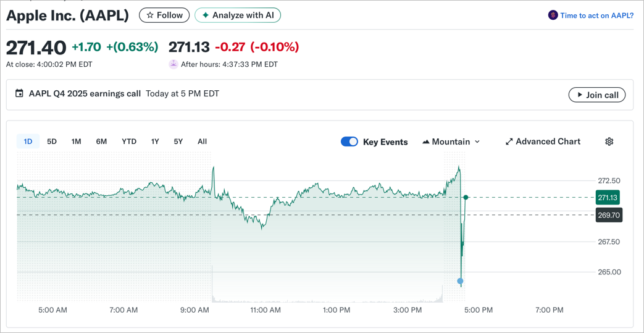Viewport: 644px width, 333px height.
Task: Click the purple icon beside Time to act
Action: pyautogui.click(x=553, y=15)
